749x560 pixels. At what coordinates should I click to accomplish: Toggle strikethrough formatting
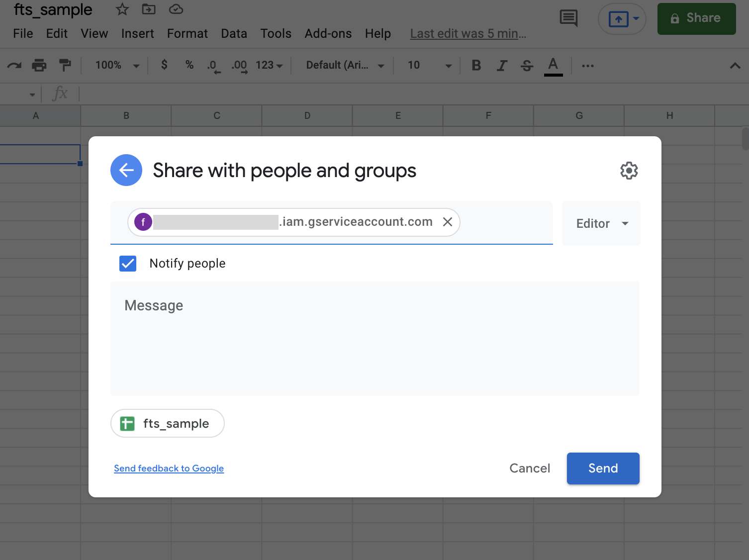527,65
